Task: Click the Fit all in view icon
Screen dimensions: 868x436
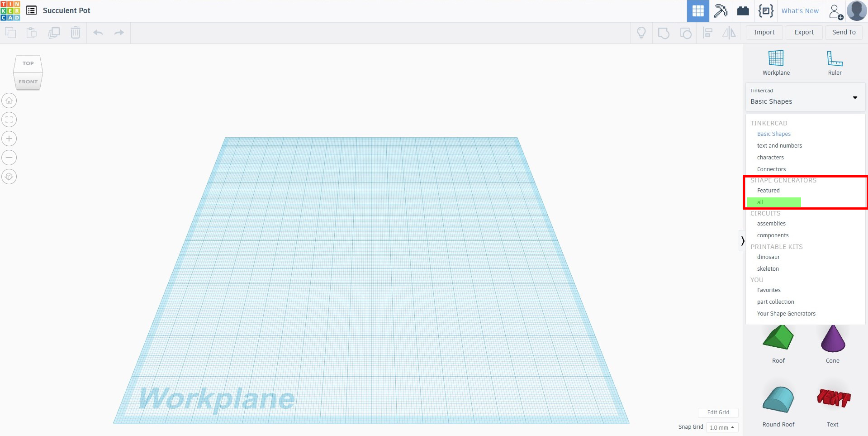Action: [x=9, y=120]
